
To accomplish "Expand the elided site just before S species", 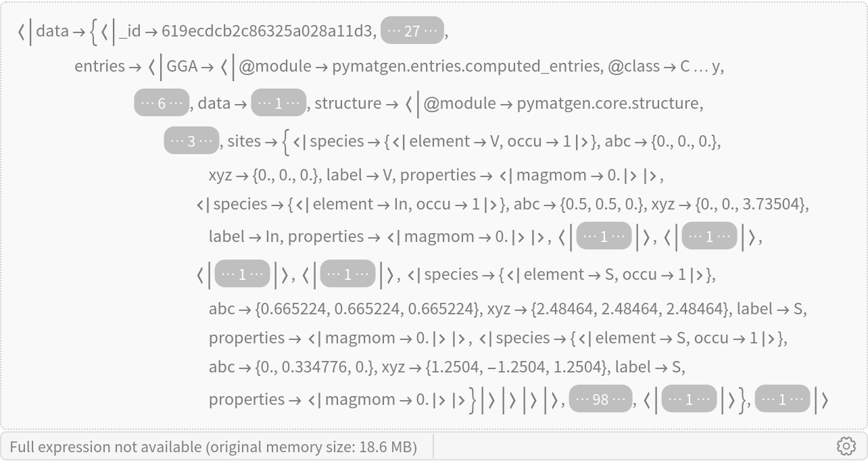I will coord(347,274).
